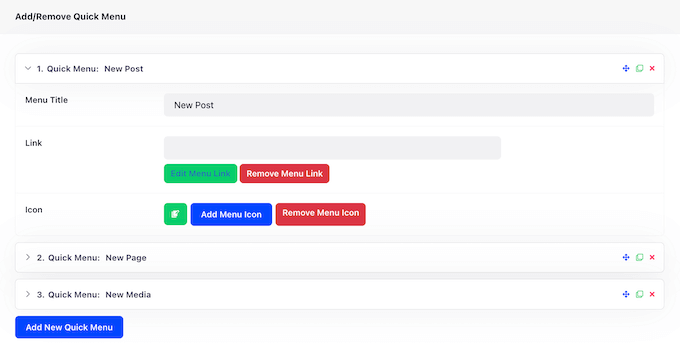
Task: Click the Icon field label
Action: coord(34,210)
